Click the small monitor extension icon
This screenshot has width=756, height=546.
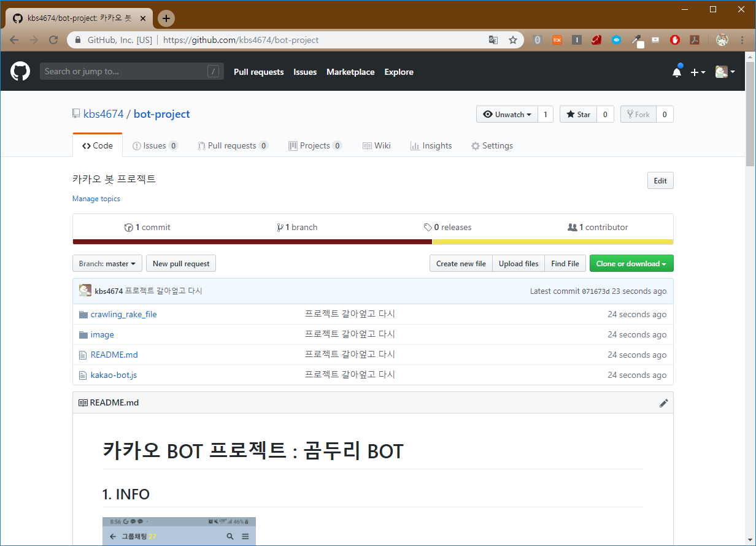(655, 40)
